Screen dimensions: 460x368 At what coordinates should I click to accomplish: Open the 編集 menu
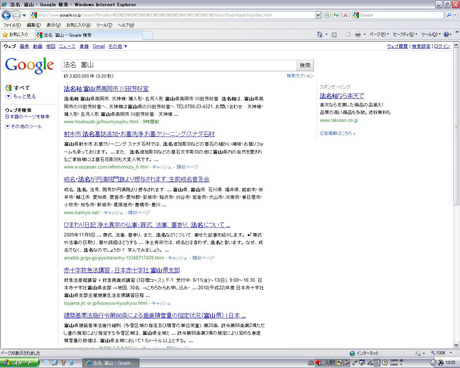pos(34,25)
